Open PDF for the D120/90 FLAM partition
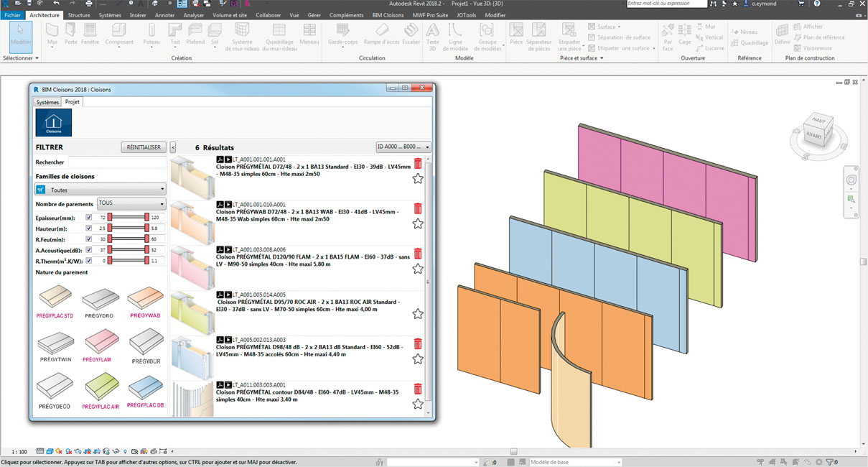The height and width of the screenshot is (467, 868). pyautogui.click(x=220, y=249)
